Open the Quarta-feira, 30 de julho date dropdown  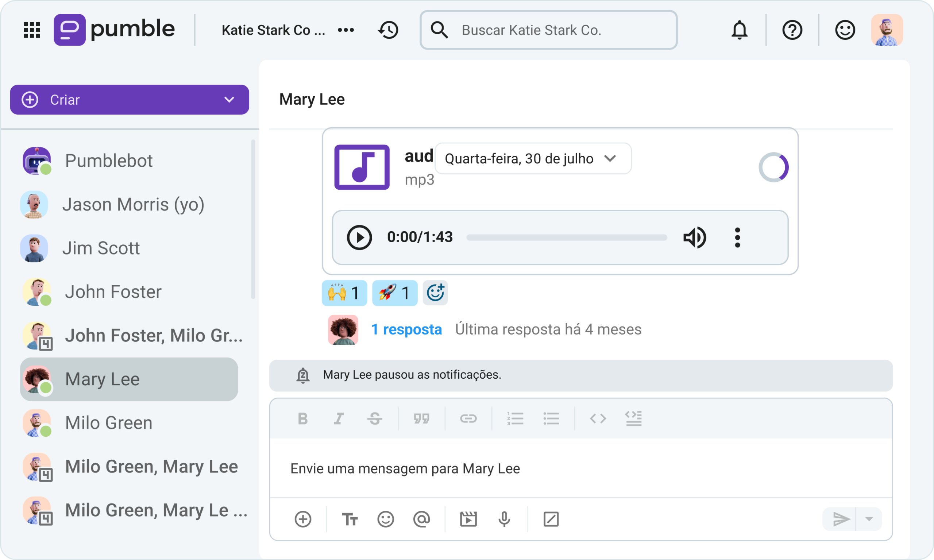point(533,158)
